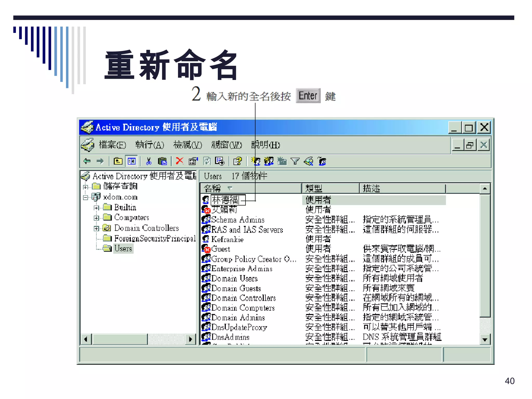532x399 pixels.
Task: Click the vertical scrollbar thumb
Action: point(485,256)
